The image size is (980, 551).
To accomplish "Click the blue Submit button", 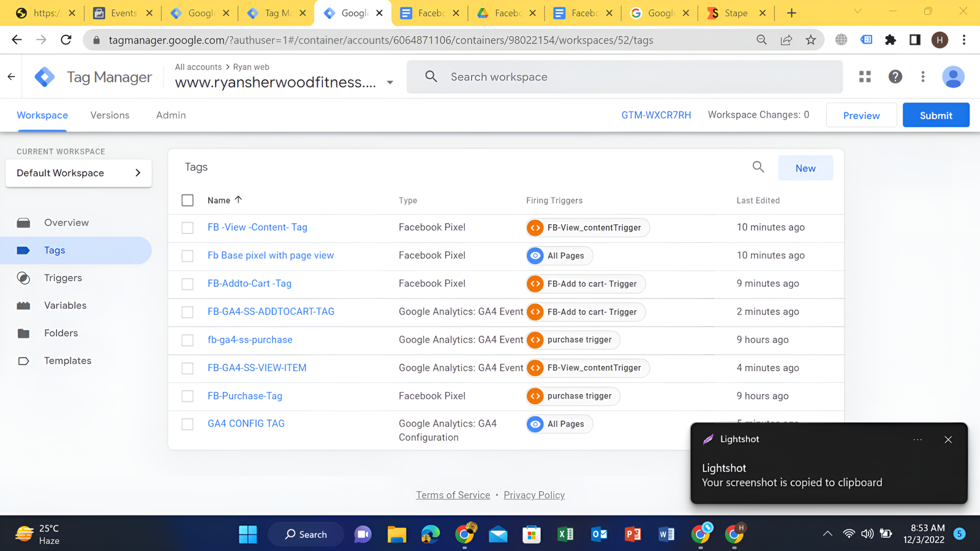I will (936, 115).
